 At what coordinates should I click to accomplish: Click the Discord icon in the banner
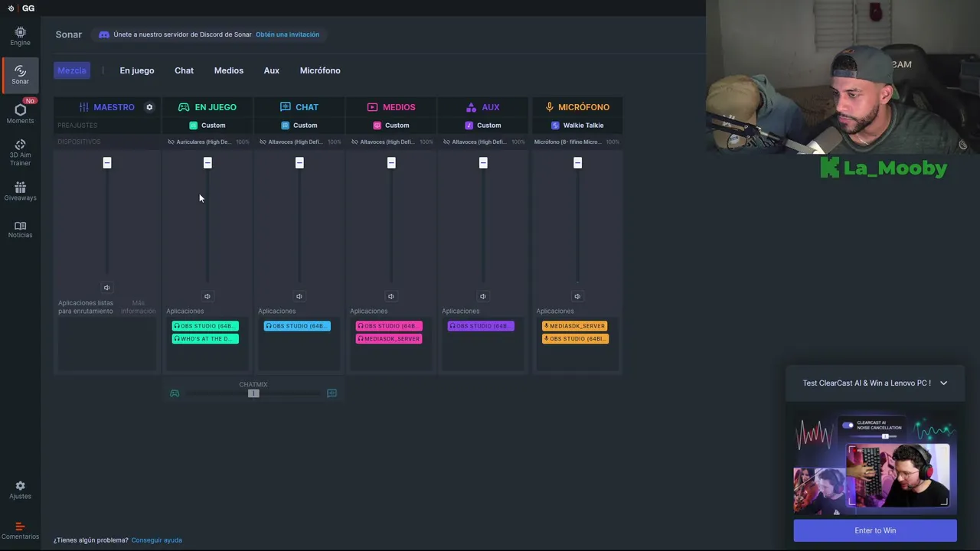coord(104,34)
